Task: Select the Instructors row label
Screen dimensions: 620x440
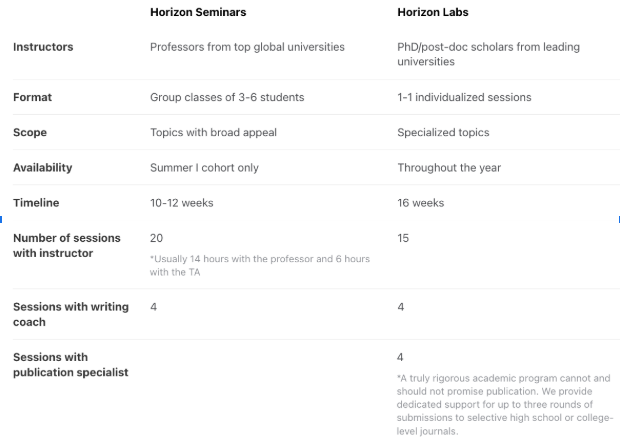Action: coord(43,47)
